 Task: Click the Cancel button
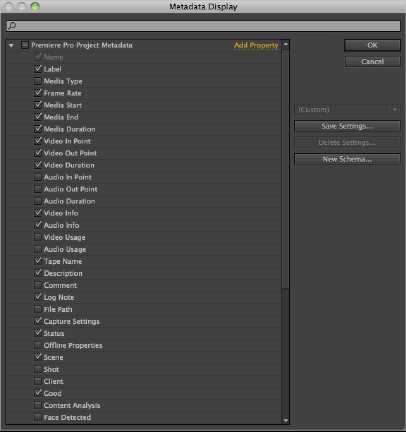[x=372, y=61]
